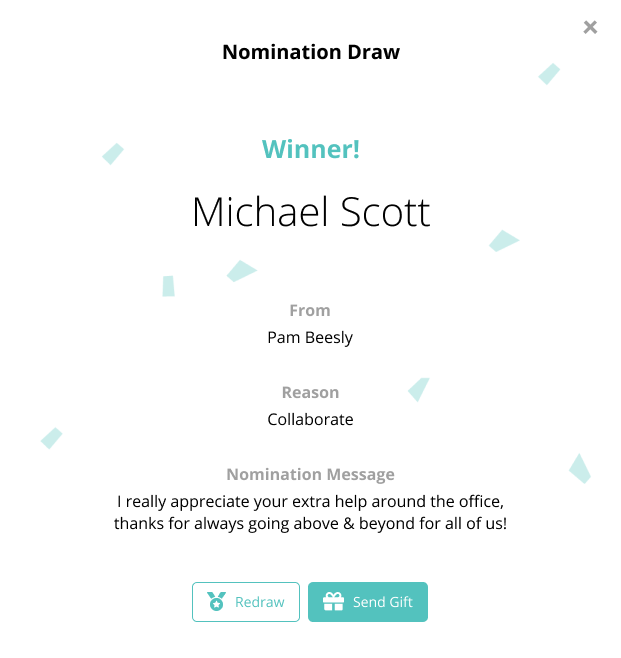Close the Nomination Draw dialog
The image size is (621, 658).
(590, 28)
